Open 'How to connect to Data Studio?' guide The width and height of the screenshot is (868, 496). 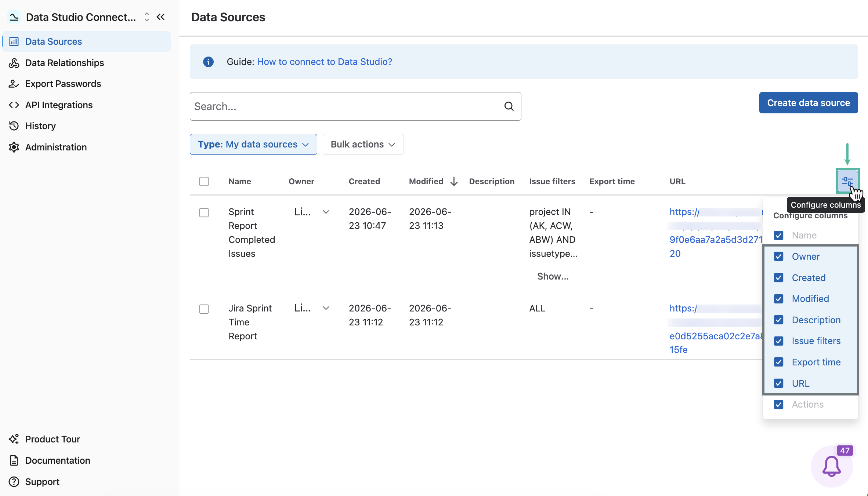point(325,62)
